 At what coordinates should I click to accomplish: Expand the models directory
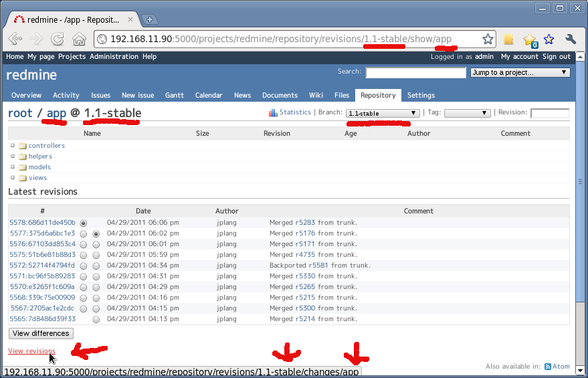[x=13, y=167]
